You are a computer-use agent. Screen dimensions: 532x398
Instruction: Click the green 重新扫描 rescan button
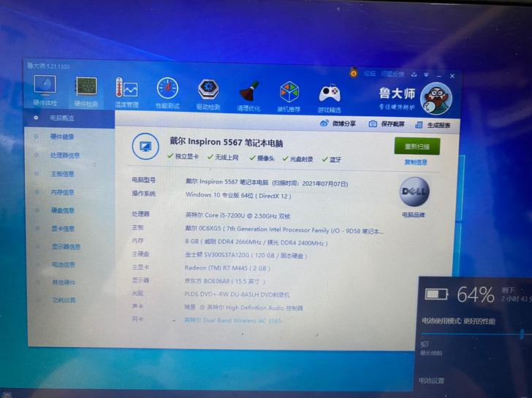tap(417, 147)
